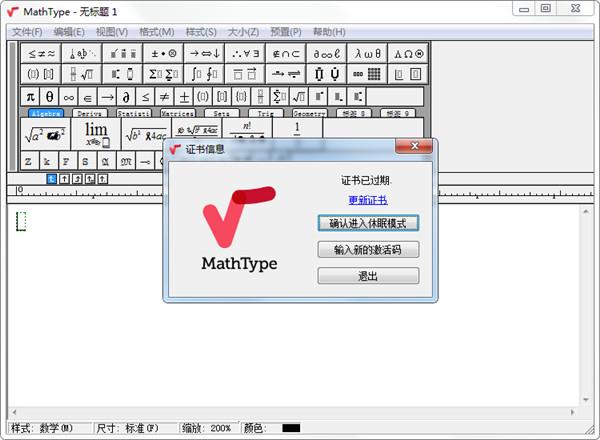Open the 帮助(H) menu
The height and width of the screenshot is (440, 600).
[329, 32]
